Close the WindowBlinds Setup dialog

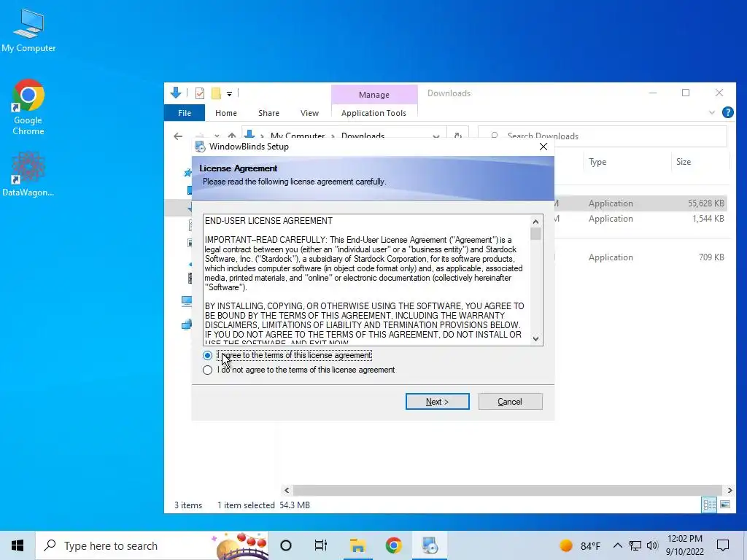click(543, 147)
